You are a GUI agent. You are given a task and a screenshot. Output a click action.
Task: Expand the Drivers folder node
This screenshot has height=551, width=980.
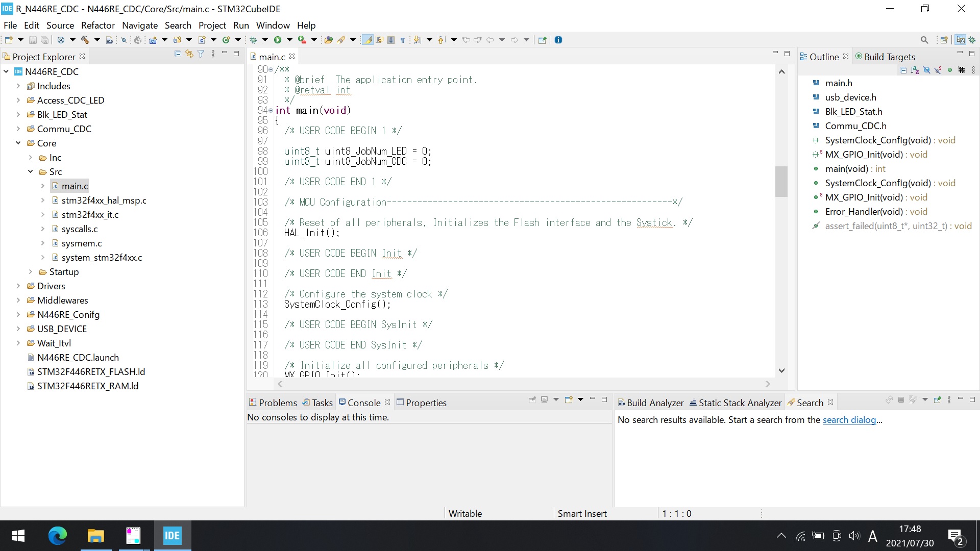[18, 286]
